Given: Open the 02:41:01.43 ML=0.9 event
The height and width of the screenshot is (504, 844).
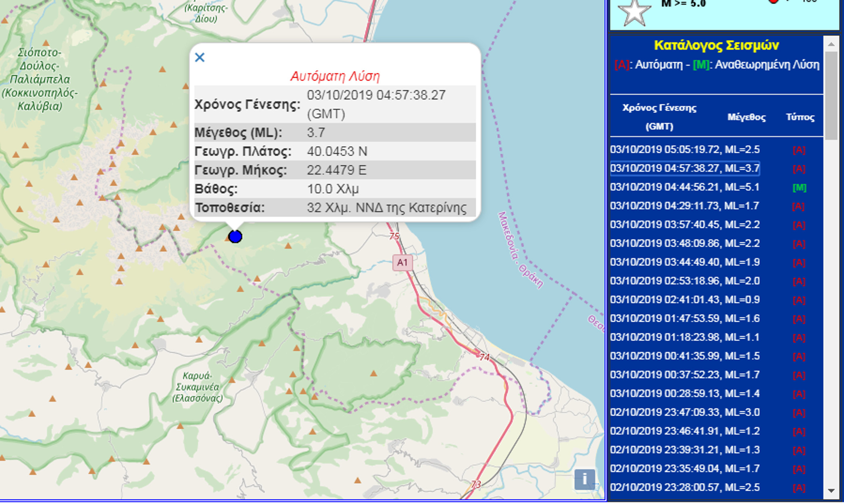Looking at the screenshot, I should coord(685,300).
